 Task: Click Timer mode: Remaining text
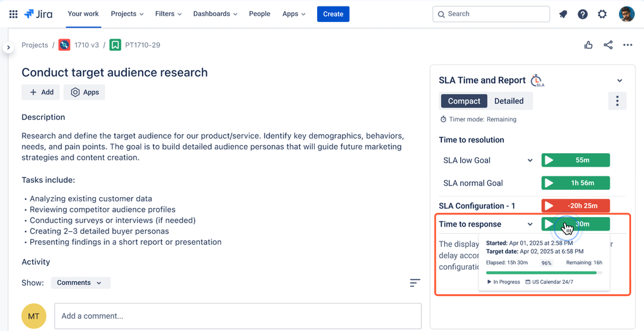[483, 119]
